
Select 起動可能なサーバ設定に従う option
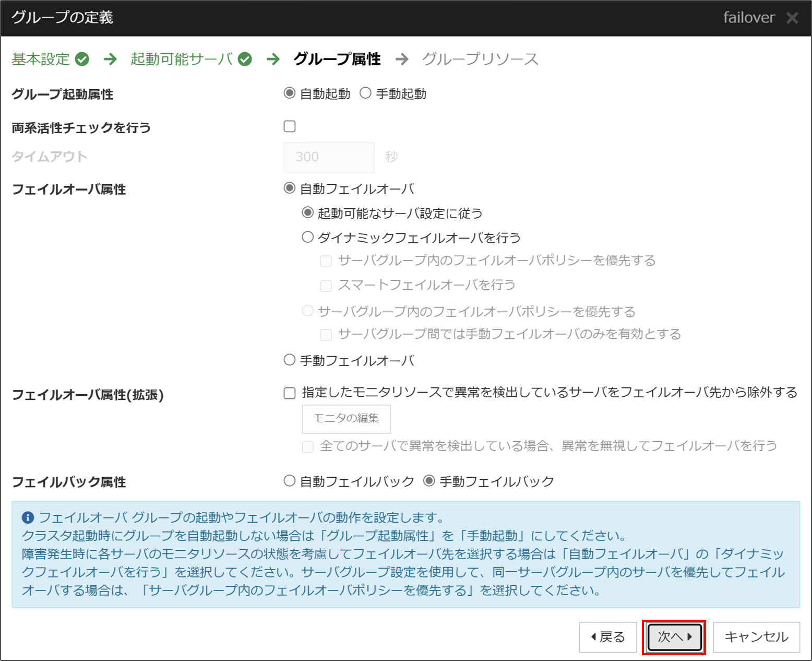tap(308, 213)
